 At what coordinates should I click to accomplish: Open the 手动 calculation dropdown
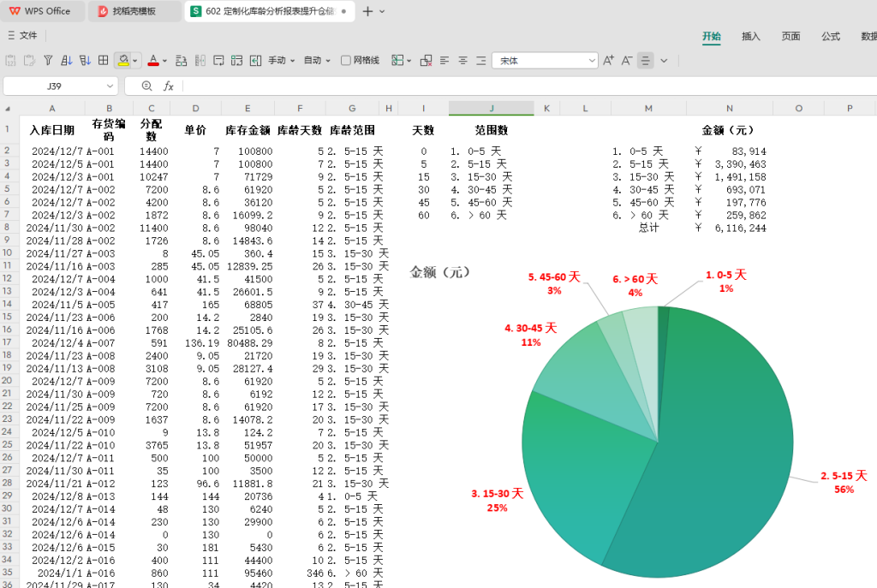(x=281, y=61)
